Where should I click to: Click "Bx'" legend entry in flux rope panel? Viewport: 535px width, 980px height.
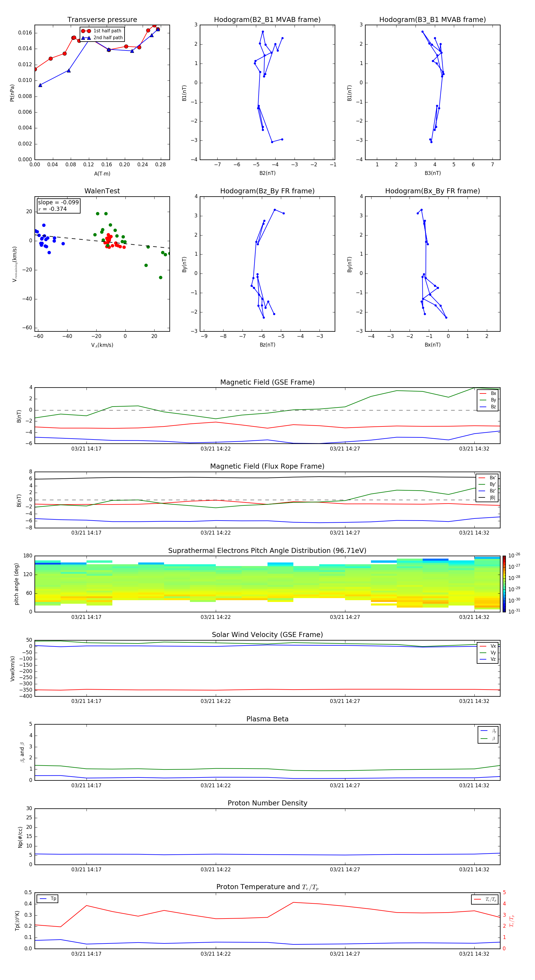point(487,478)
